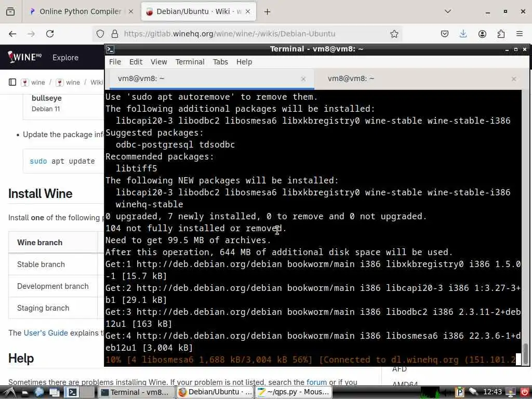This screenshot has width=532, height=399.
Task: Click the site security padlock icon
Action: [115, 34]
